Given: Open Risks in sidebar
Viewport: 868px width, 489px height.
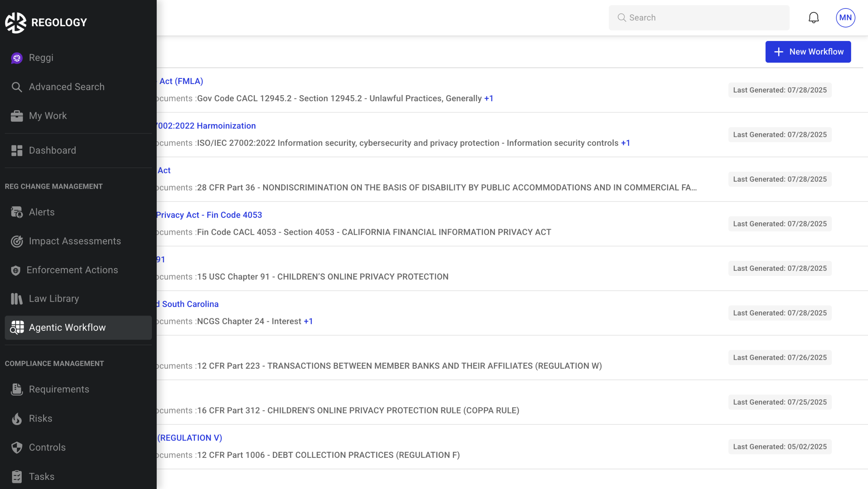Looking at the screenshot, I should click(x=40, y=418).
